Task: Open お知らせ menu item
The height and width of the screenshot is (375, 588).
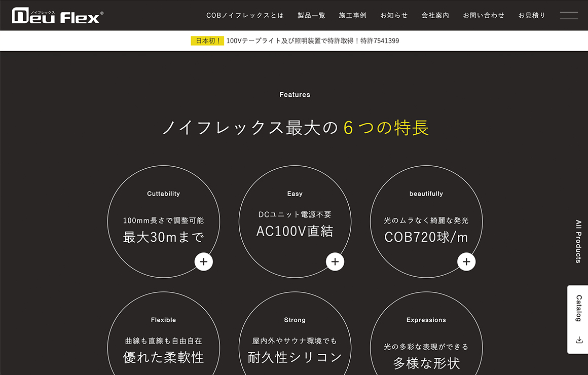Action: pyautogui.click(x=394, y=15)
